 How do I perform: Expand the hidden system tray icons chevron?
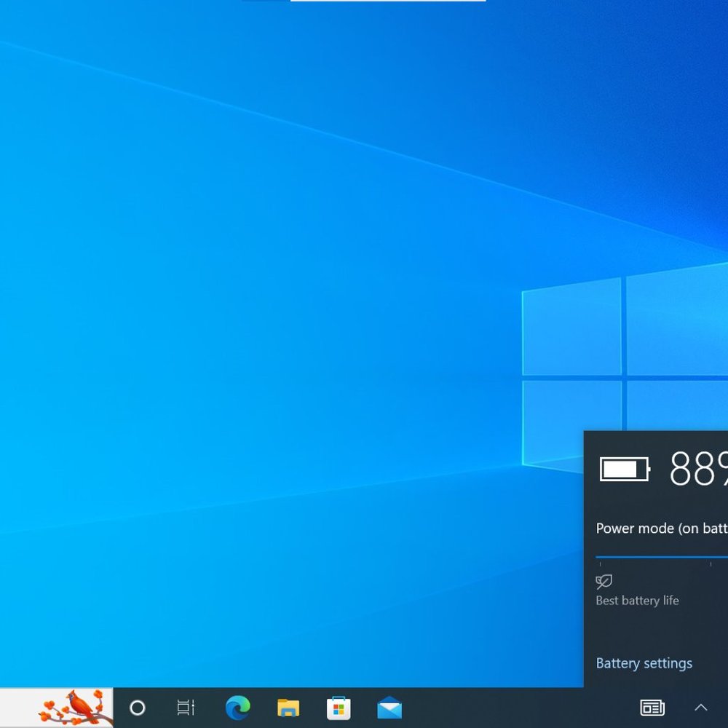pyautogui.click(x=701, y=708)
